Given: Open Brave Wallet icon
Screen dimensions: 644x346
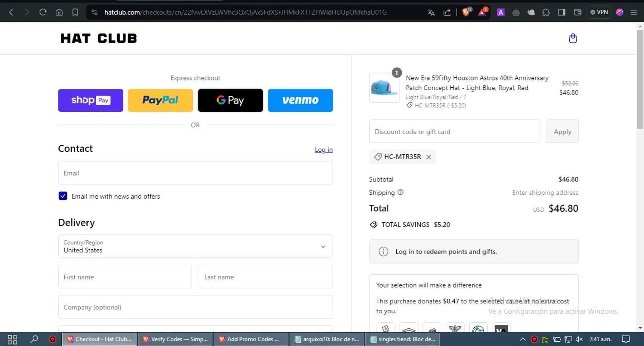Looking at the screenshot, I should point(577,12).
